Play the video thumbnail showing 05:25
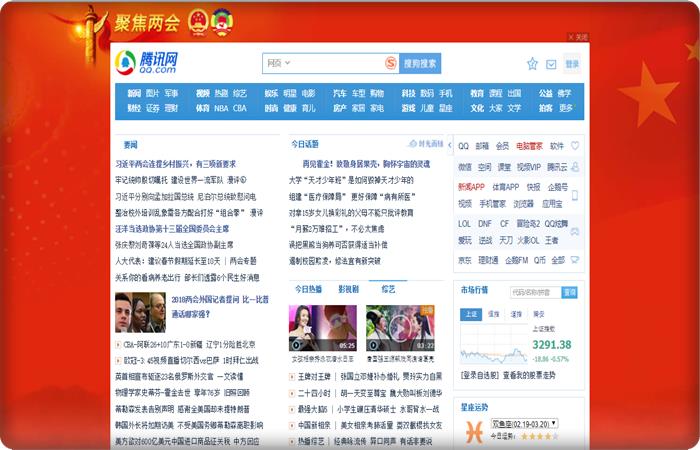The width and height of the screenshot is (700, 450). pos(323,328)
